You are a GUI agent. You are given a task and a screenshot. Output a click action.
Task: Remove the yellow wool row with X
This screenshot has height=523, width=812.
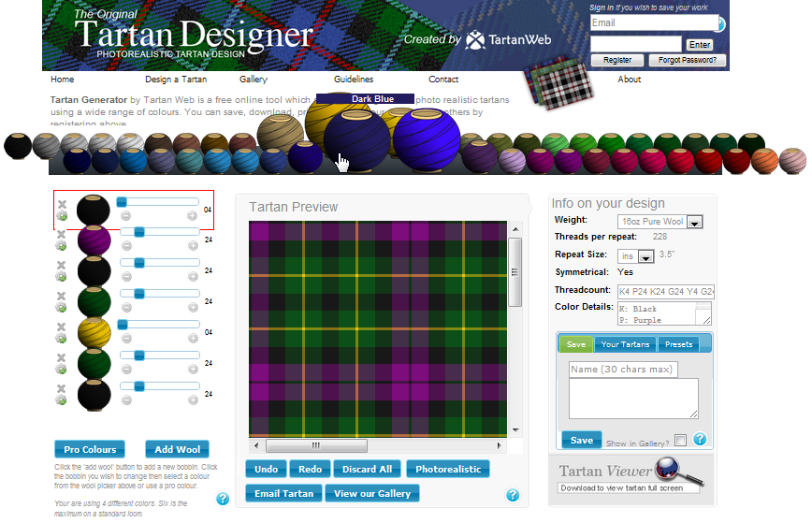[x=61, y=327]
